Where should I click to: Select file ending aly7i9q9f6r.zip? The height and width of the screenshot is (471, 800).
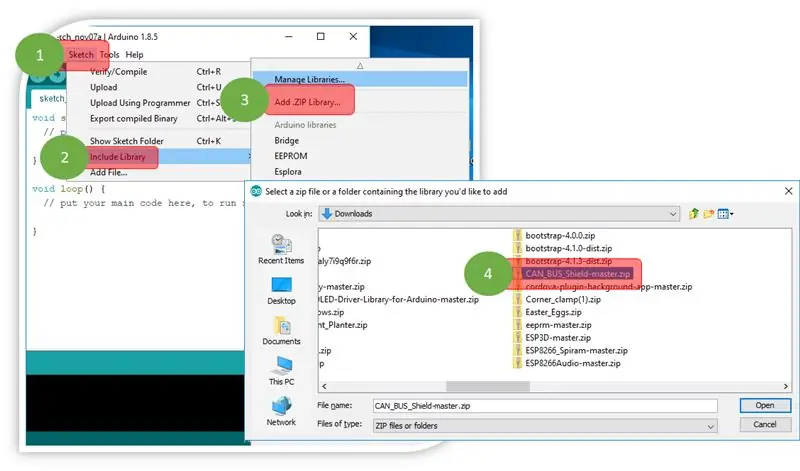tap(345, 261)
